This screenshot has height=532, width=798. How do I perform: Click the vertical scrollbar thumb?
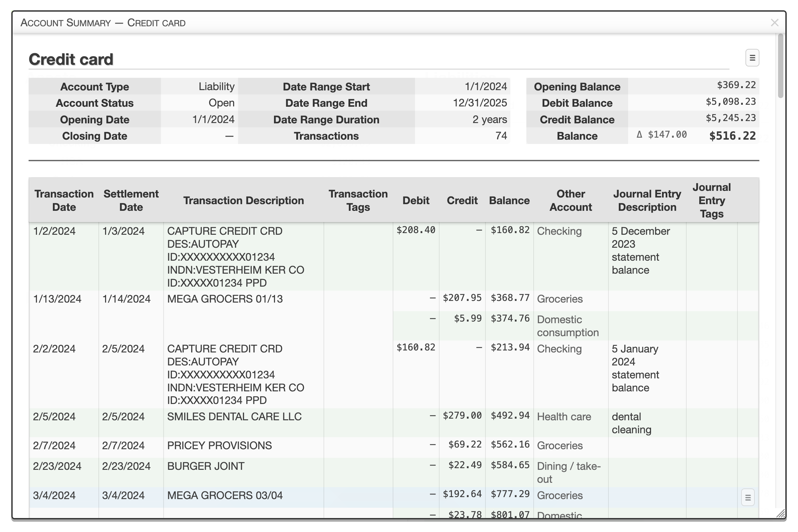coord(780,66)
